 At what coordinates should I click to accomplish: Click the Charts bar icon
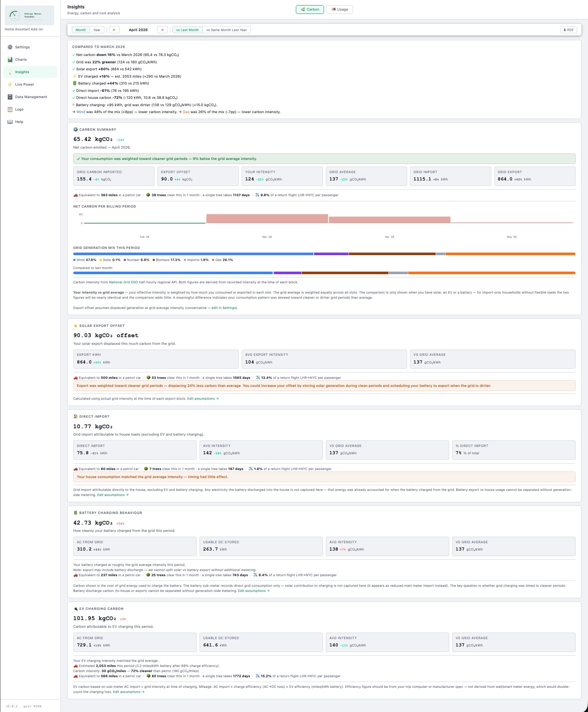pyautogui.click(x=10, y=60)
